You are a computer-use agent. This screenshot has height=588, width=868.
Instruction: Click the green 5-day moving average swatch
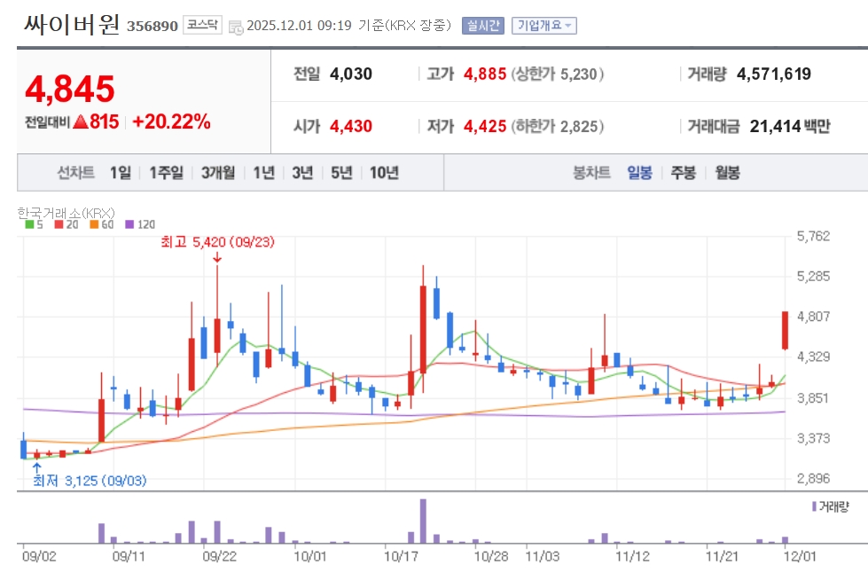click(29, 224)
